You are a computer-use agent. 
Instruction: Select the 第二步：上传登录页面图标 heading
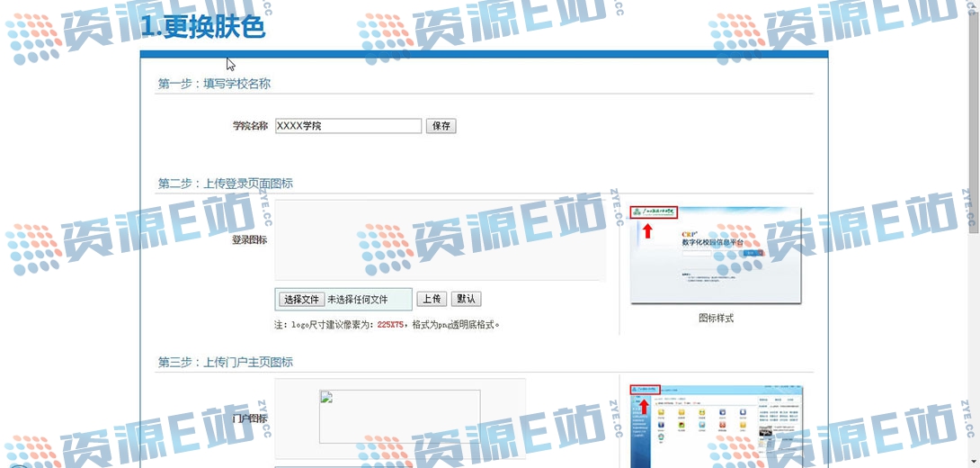click(x=226, y=184)
